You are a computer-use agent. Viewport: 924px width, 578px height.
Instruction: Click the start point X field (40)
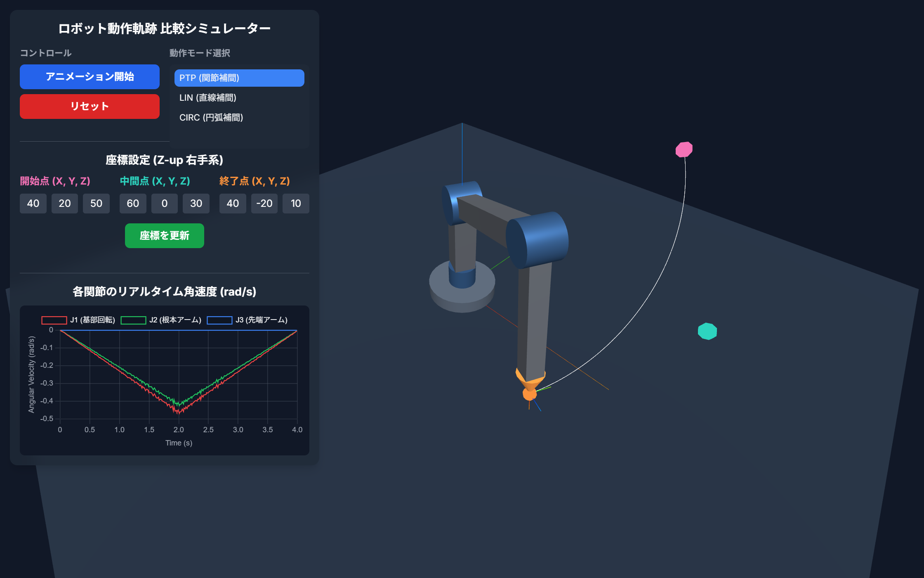[x=33, y=204]
